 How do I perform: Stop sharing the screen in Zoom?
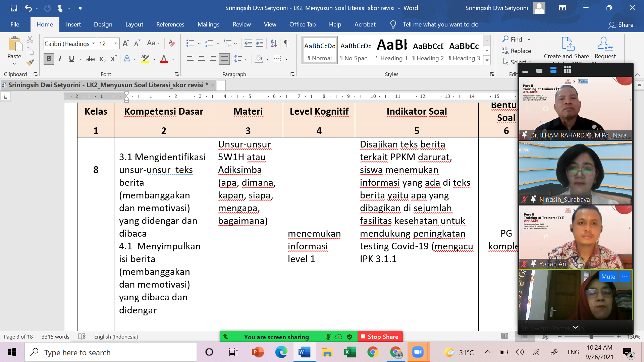(x=380, y=337)
